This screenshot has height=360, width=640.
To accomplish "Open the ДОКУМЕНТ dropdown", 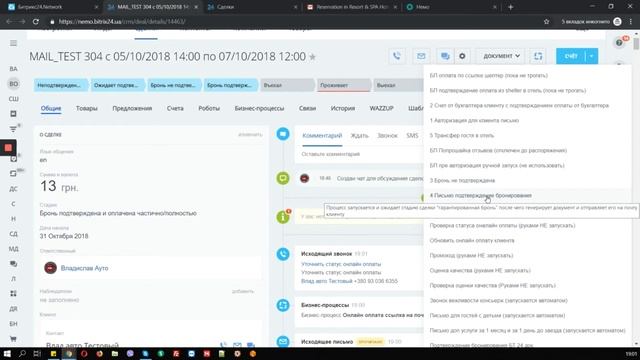I will 501,56.
